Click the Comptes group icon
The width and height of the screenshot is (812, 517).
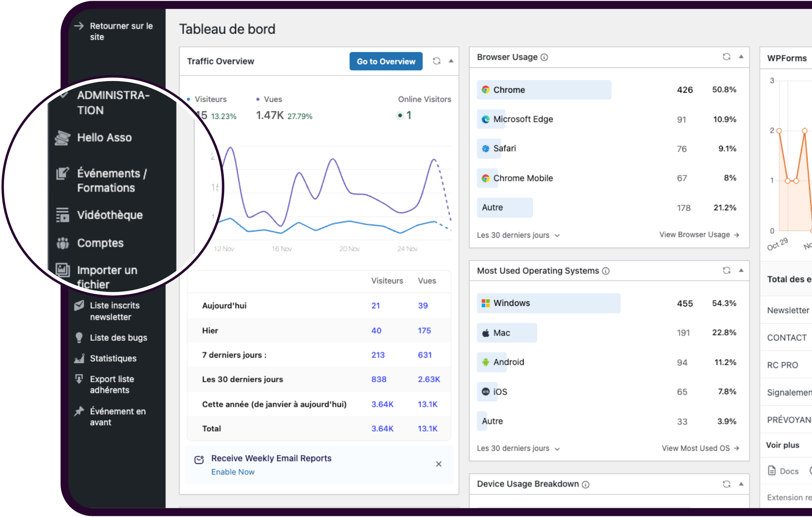point(63,243)
